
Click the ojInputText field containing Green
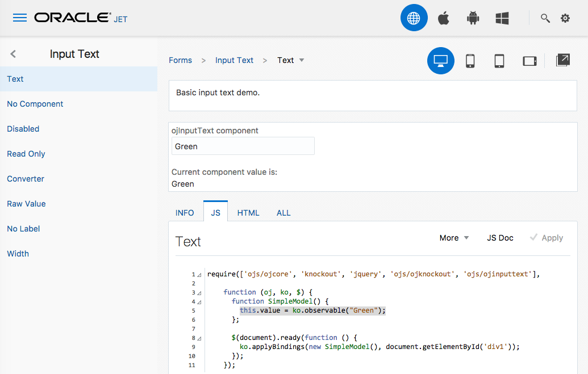click(243, 146)
